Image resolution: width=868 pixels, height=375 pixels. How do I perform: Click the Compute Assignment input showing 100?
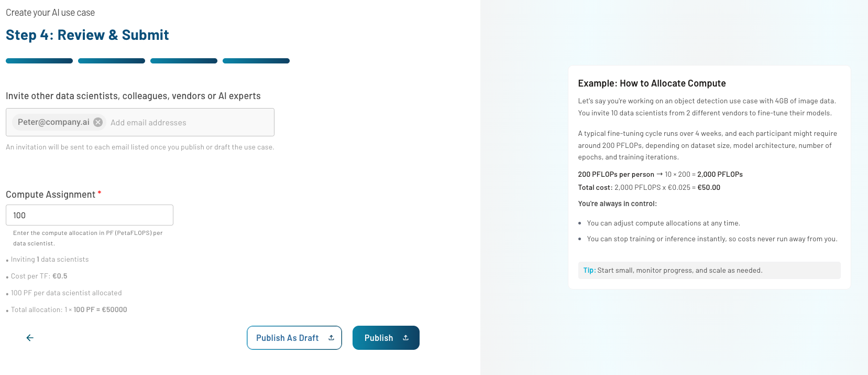90,215
